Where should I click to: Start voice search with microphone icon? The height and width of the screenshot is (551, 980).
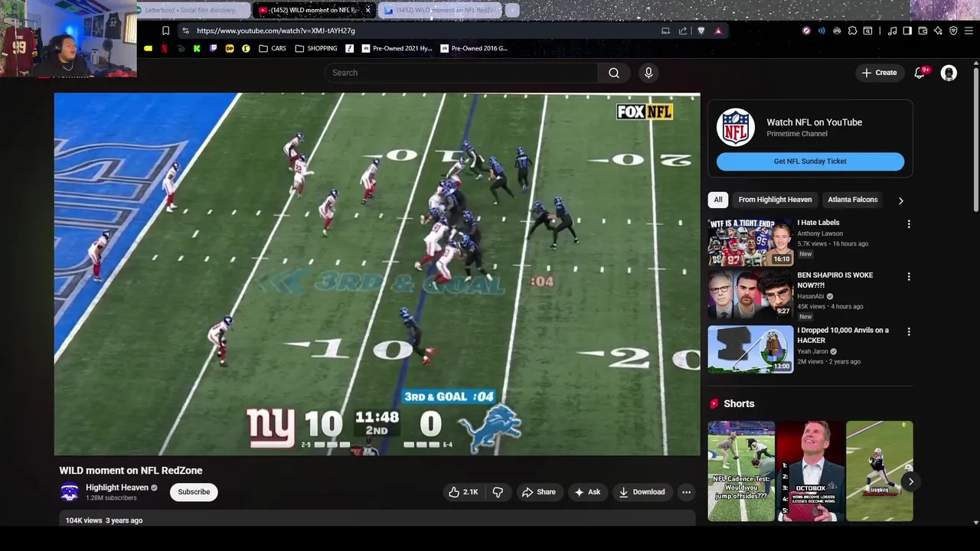(x=648, y=73)
